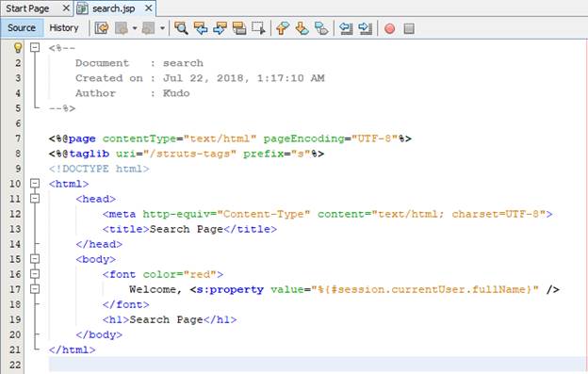Screen dimensions: 588x374
Task: Collapse the font fold on line 16
Action: [x=35, y=274]
